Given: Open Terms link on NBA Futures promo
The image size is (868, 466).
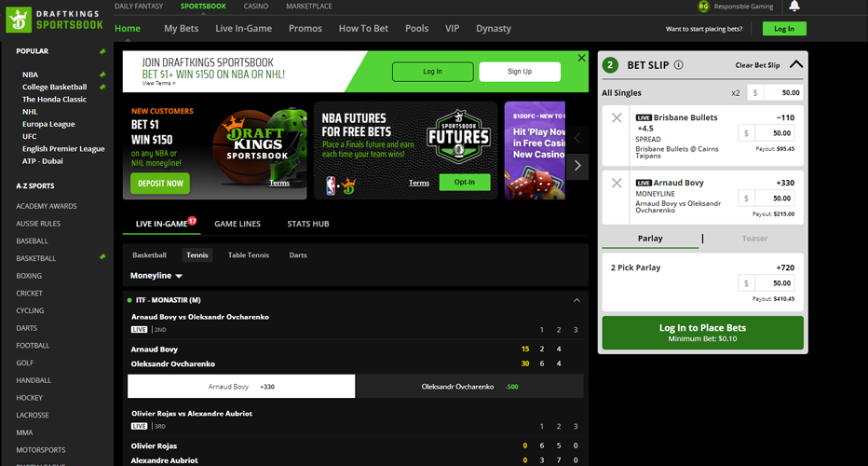Looking at the screenshot, I should [419, 183].
